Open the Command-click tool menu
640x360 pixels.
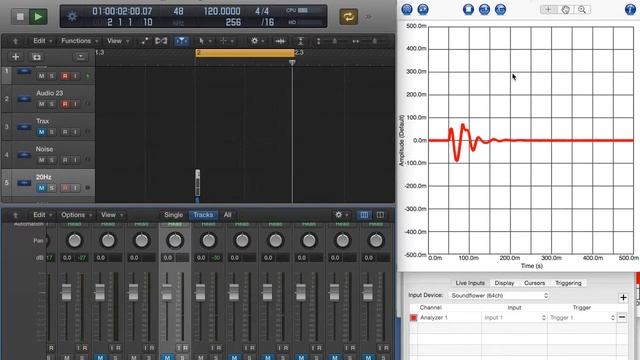click(227, 41)
